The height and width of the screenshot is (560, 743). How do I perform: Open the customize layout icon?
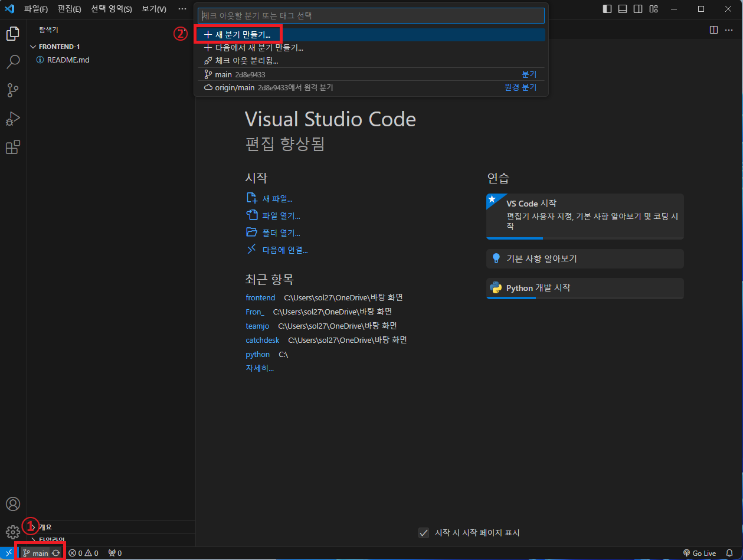[x=653, y=9]
